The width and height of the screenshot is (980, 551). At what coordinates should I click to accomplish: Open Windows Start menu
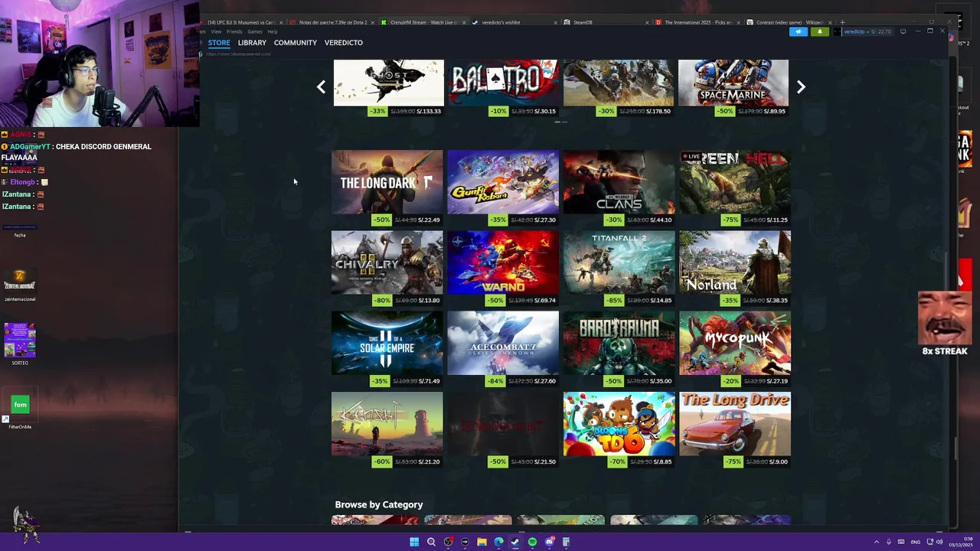[414, 542]
